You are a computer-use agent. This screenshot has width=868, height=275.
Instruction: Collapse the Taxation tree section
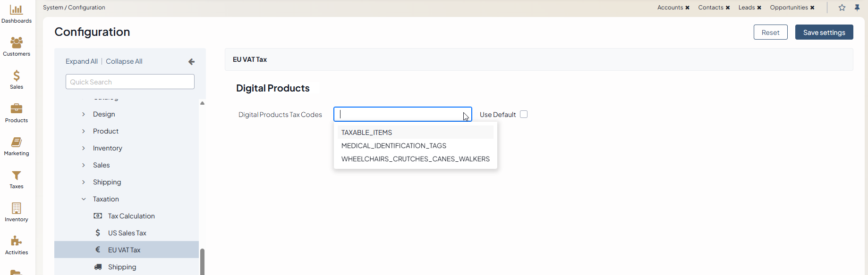pos(84,199)
